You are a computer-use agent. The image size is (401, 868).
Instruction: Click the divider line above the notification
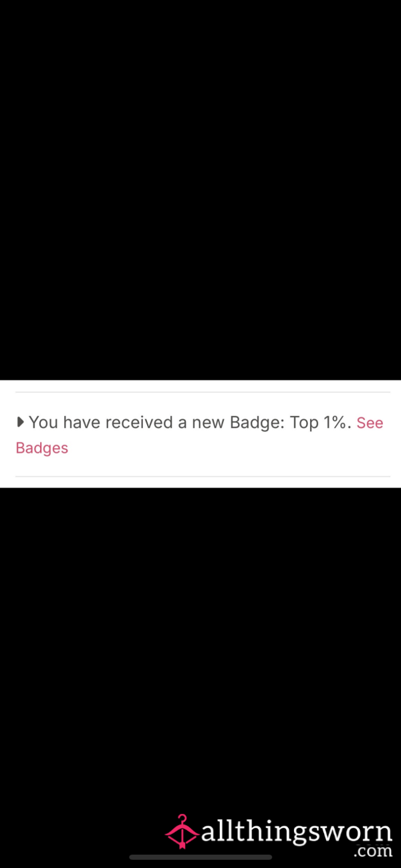pyautogui.click(x=203, y=392)
